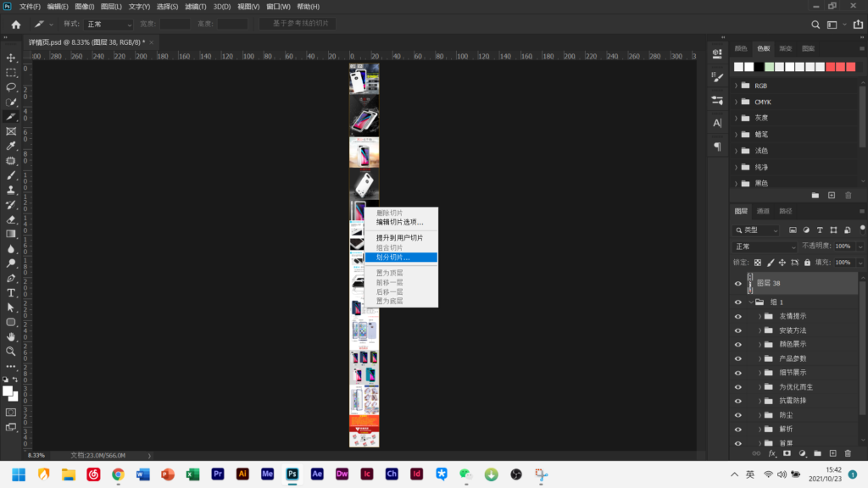Switch to the 通道 tab
Image resolution: width=868 pixels, height=488 pixels.
click(763, 211)
